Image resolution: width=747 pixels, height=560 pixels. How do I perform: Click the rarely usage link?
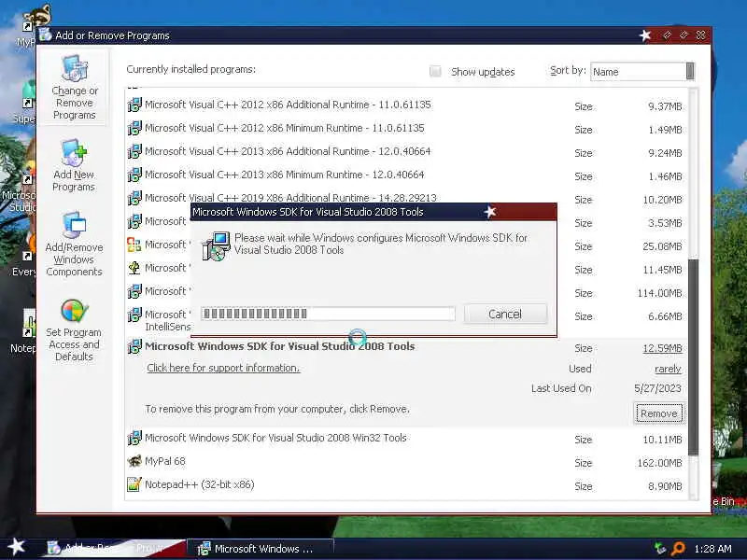(x=668, y=369)
